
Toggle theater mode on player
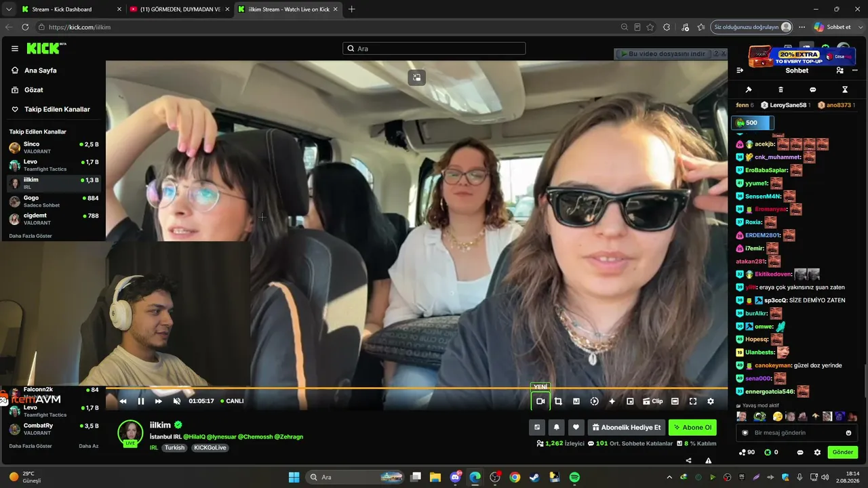[x=675, y=401]
